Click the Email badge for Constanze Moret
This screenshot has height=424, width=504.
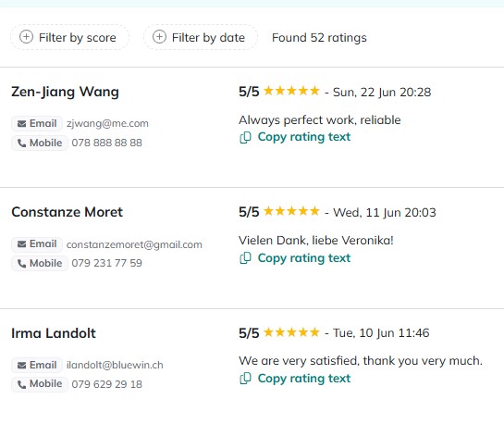click(37, 244)
